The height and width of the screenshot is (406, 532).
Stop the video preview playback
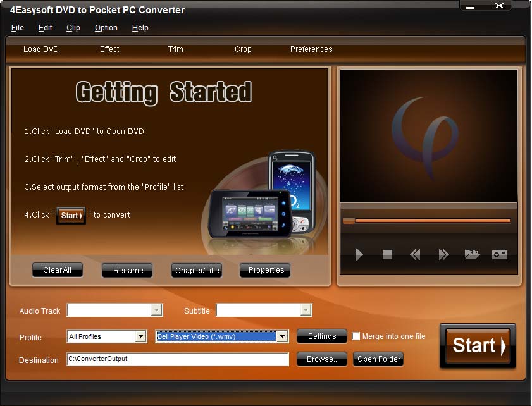click(x=387, y=254)
